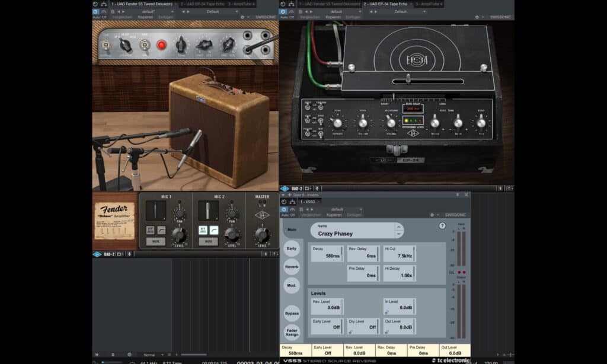Select MIC 2 microphone image selector
The height and width of the screenshot is (364, 607).
click(208, 210)
